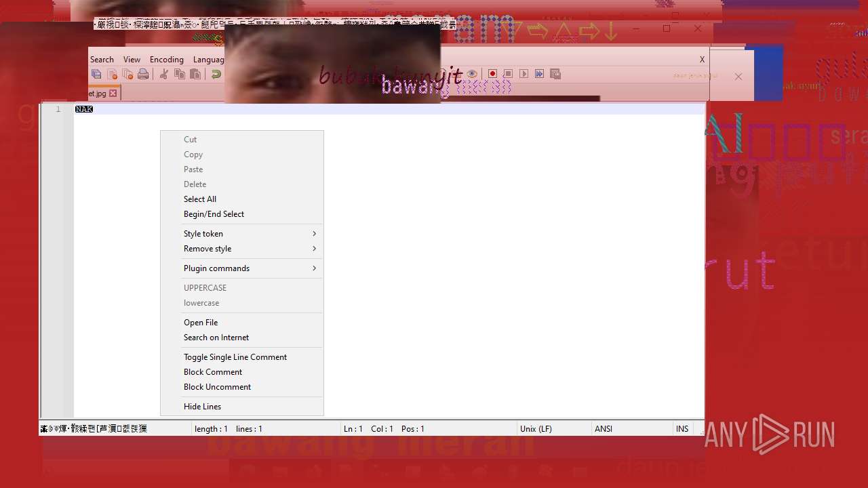Click the Close All toolbar icon
This screenshot has height=488, width=868.
point(127,74)
